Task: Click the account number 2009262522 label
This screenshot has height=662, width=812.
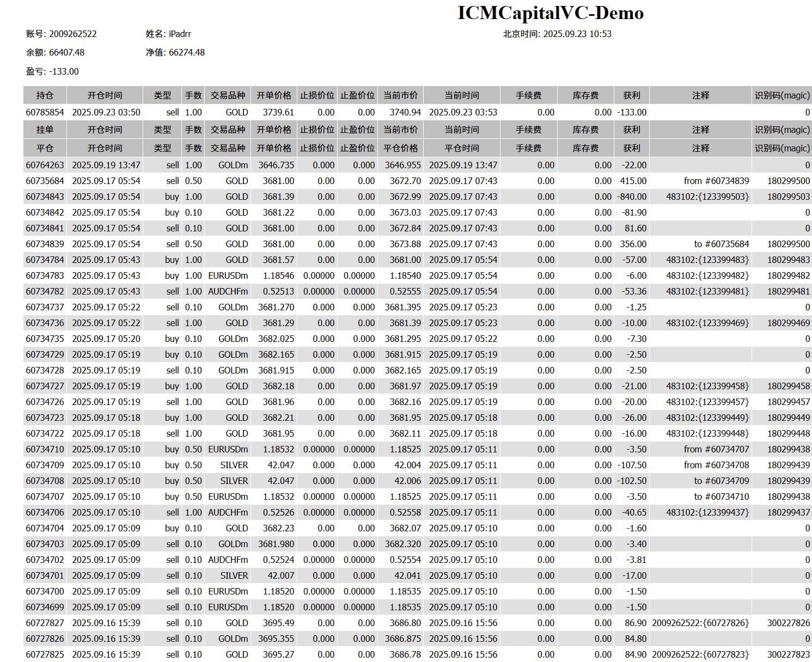Action: 61,34
